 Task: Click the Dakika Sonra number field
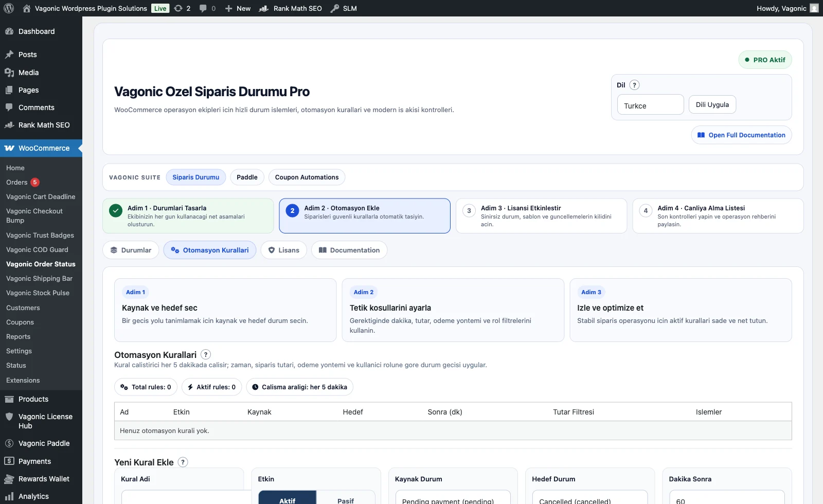(727, 498)
